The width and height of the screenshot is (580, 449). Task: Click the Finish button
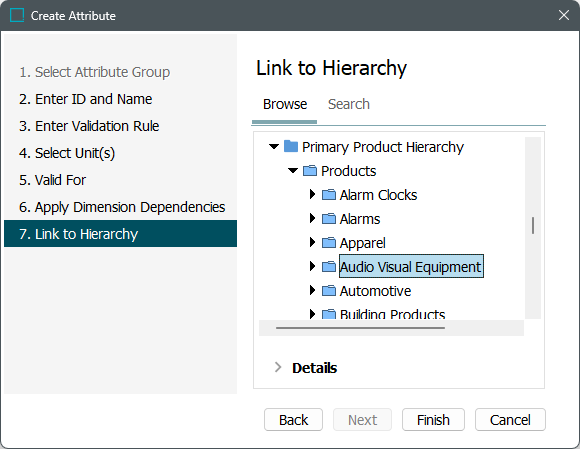[x=433, y=420]
